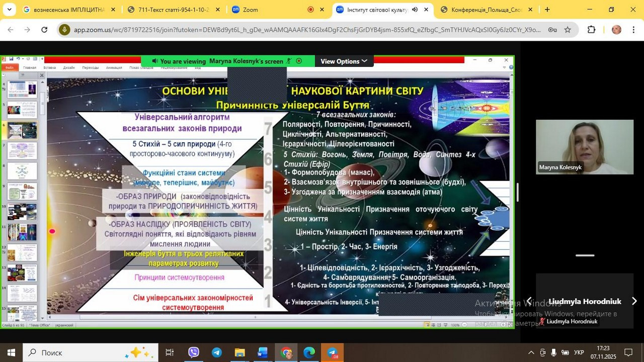Open Viber from the taskbar
This screenshot has width=644, height=362.
coord(194,352)
